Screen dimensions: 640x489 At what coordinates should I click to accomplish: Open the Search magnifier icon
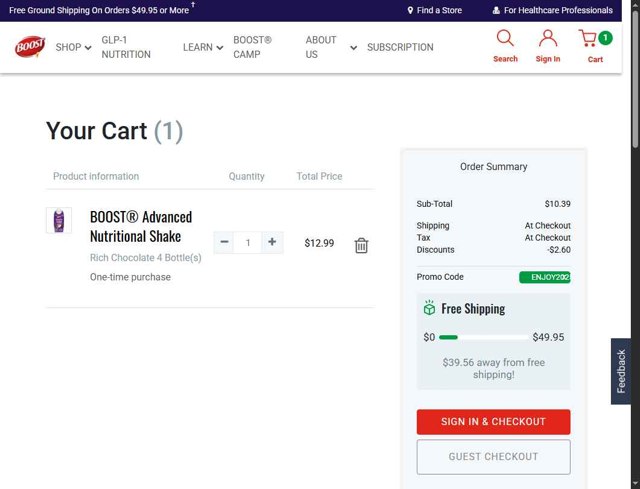[x=505, y=38]
